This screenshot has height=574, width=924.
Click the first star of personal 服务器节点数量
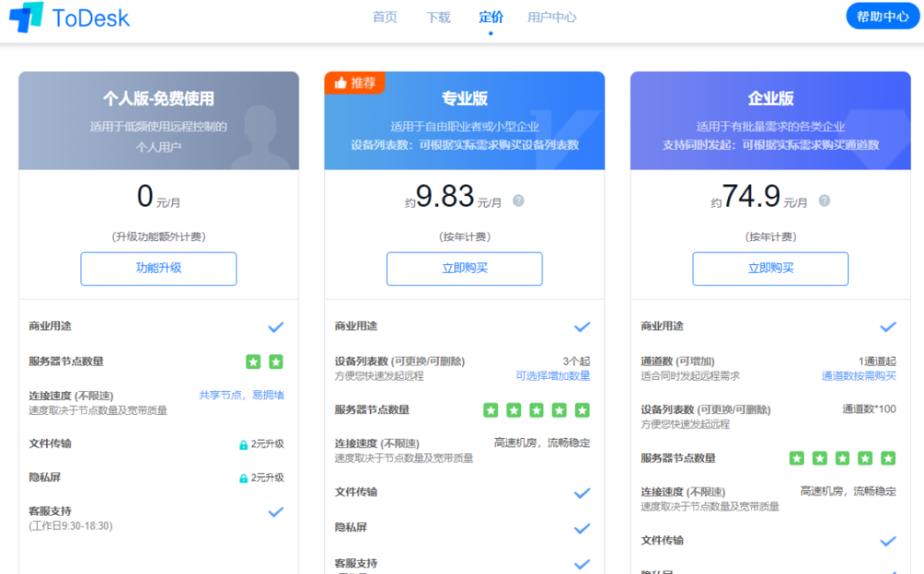[253, 361]
